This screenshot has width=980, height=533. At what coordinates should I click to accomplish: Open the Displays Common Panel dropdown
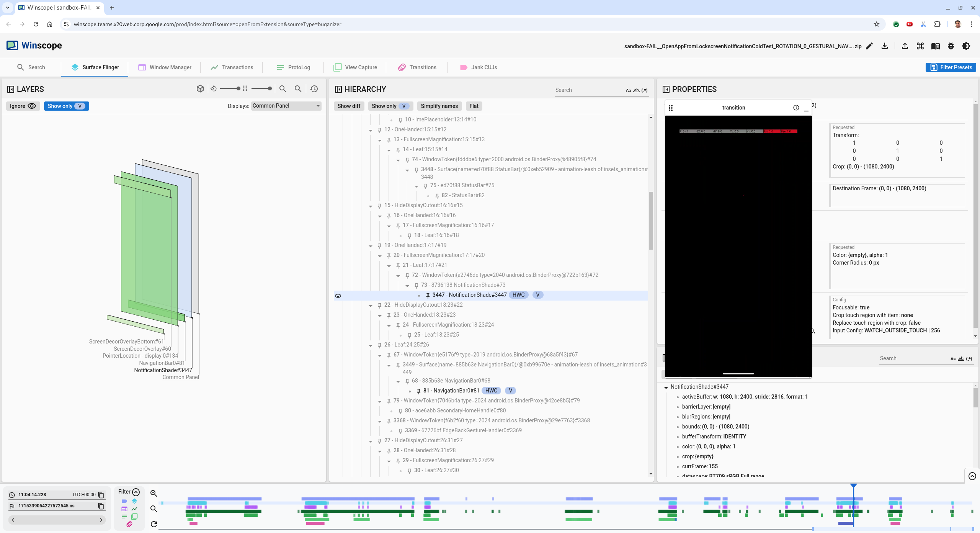pos(286,106)
